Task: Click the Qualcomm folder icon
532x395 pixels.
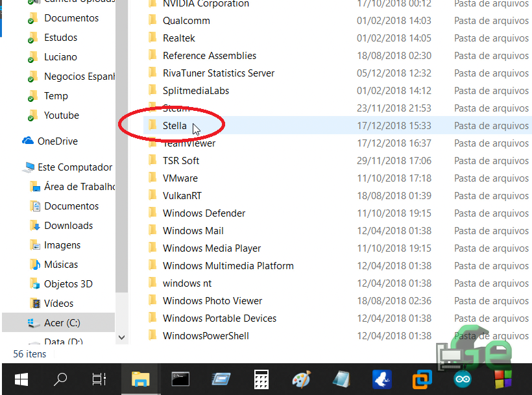Action: [x=152, y=20]
